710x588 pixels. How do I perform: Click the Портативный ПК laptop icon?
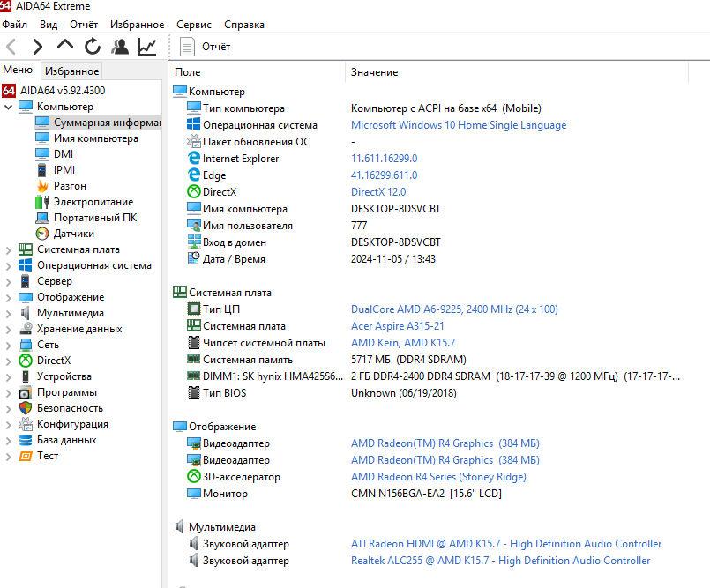coord(42,218)
